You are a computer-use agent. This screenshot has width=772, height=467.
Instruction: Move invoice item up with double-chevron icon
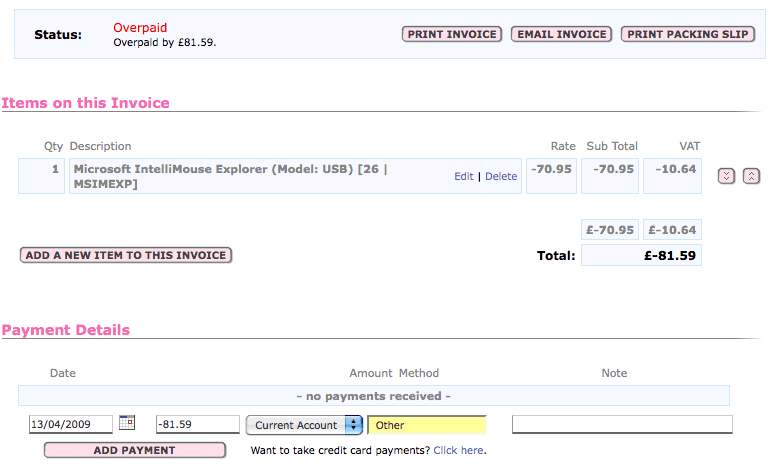coord(751,176)
